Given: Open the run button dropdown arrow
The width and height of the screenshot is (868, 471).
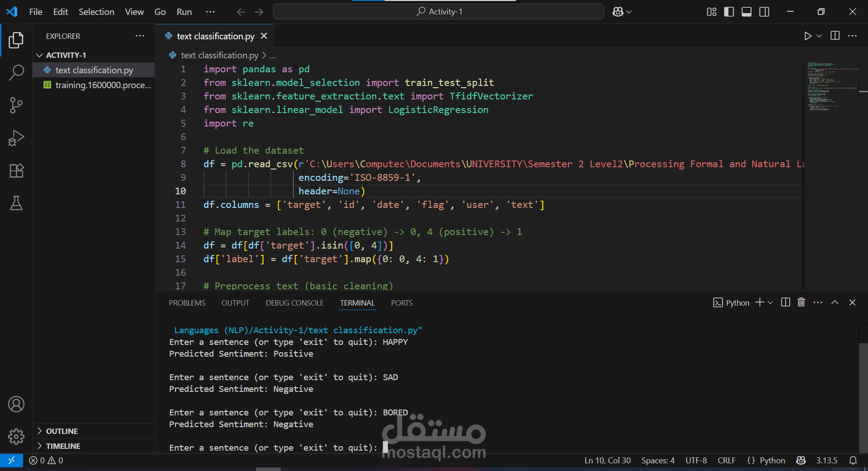Looking at the screenshot, I should click(x=819, y=36).
